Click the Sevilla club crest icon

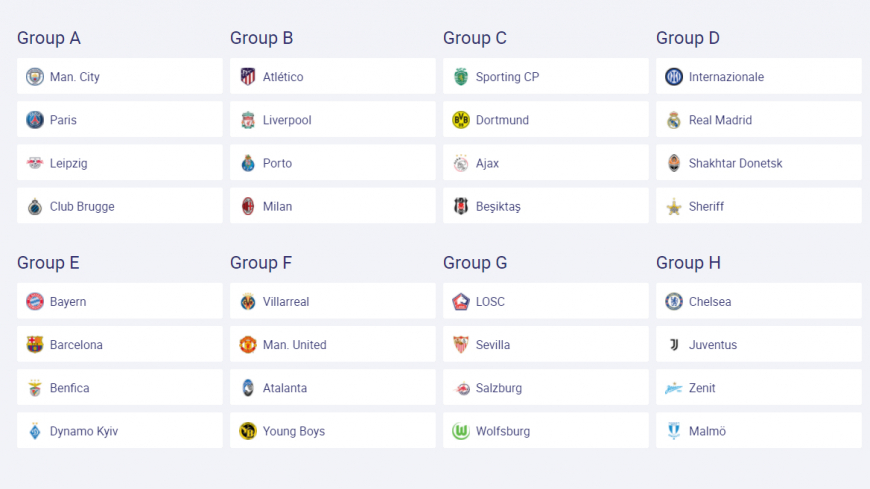point(461,345)
